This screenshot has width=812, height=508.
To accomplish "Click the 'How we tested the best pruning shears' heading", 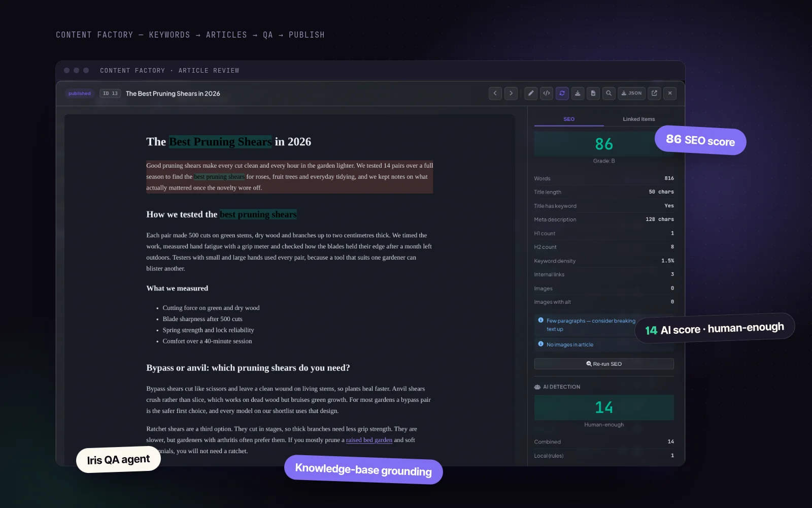I will pos(221,214).
